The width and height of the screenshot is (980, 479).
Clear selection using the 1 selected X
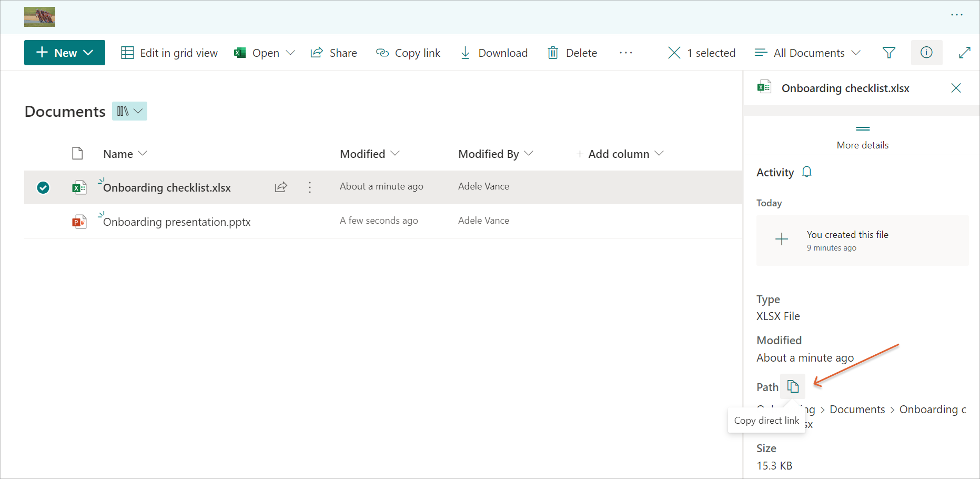coord(674,53)
